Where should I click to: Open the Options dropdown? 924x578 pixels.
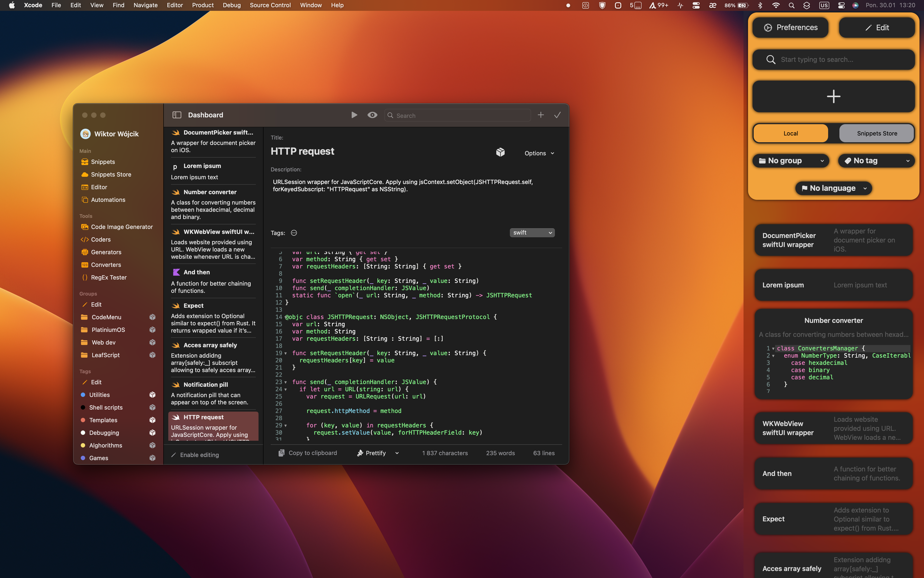pos(539,153)
